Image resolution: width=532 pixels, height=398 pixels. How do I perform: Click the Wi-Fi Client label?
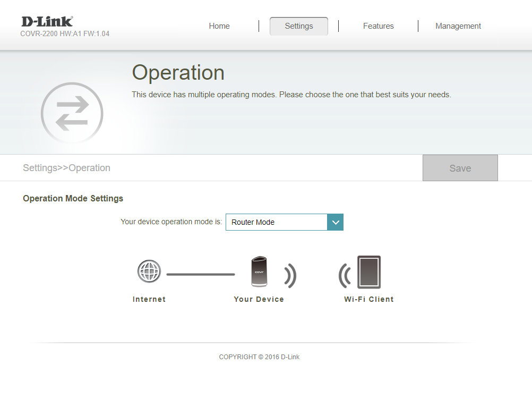point(368,299)
